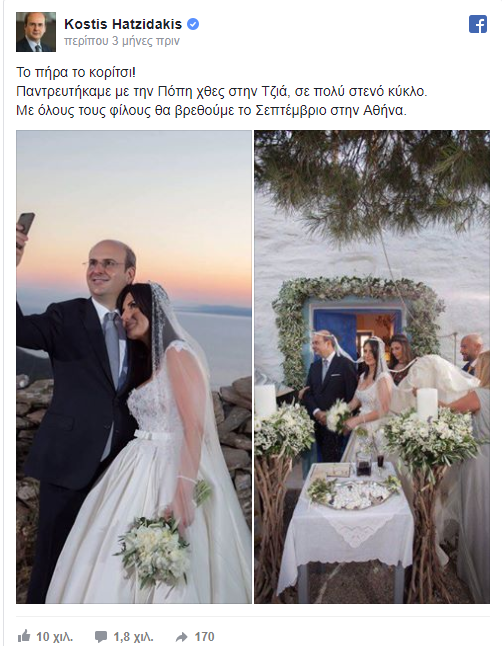The image size is (502, 646).
Task: Open the wedding ceremony photo with blue door
Action: (372, 367)
